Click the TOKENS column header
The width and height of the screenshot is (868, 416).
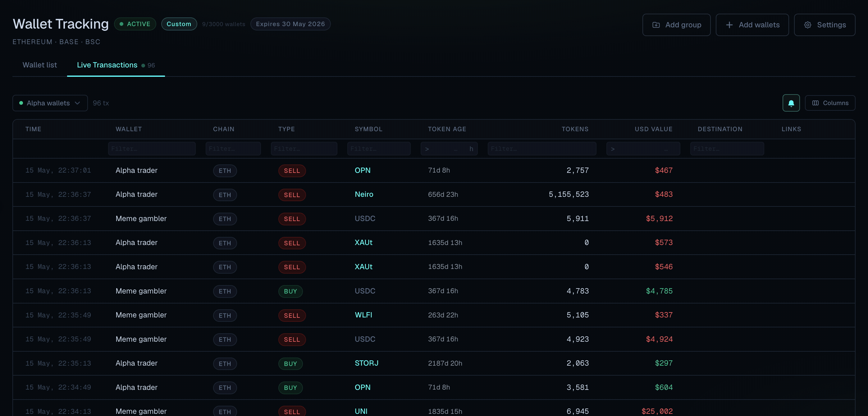(575, 129)
